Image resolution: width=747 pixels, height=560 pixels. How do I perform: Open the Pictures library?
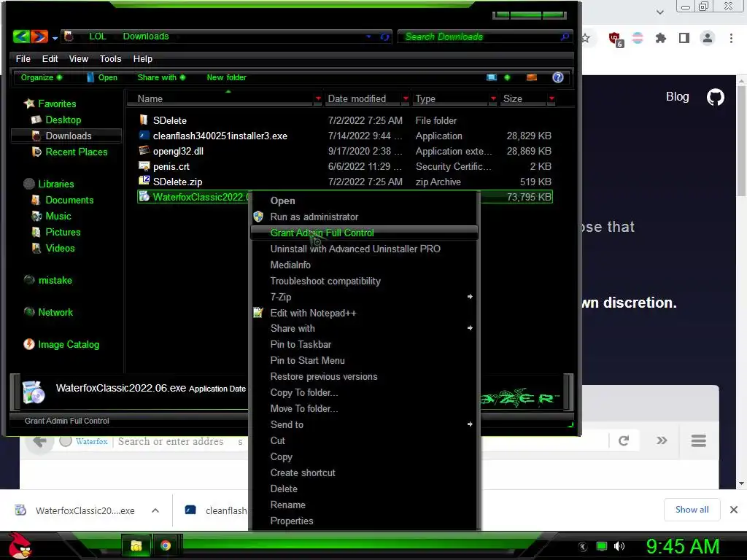[63, 232]
